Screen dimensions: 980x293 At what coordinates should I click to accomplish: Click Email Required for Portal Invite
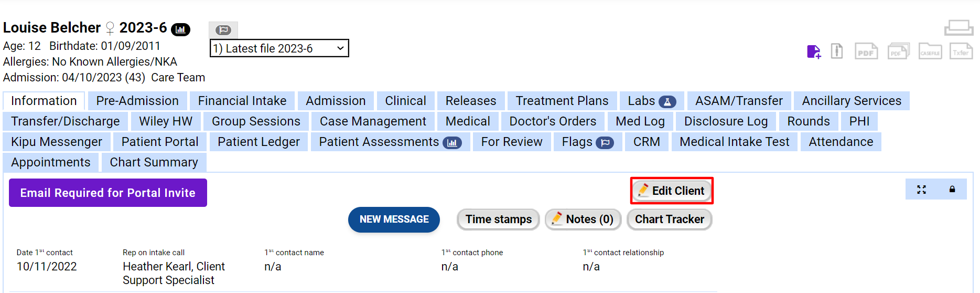point(107,193)
